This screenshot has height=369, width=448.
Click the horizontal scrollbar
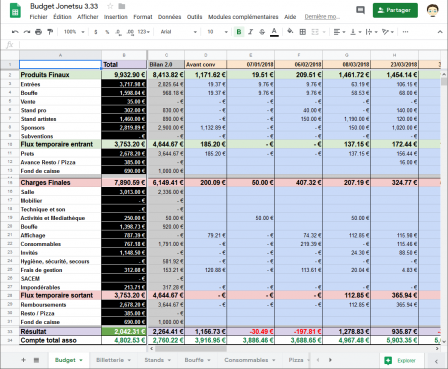[191, 349]
